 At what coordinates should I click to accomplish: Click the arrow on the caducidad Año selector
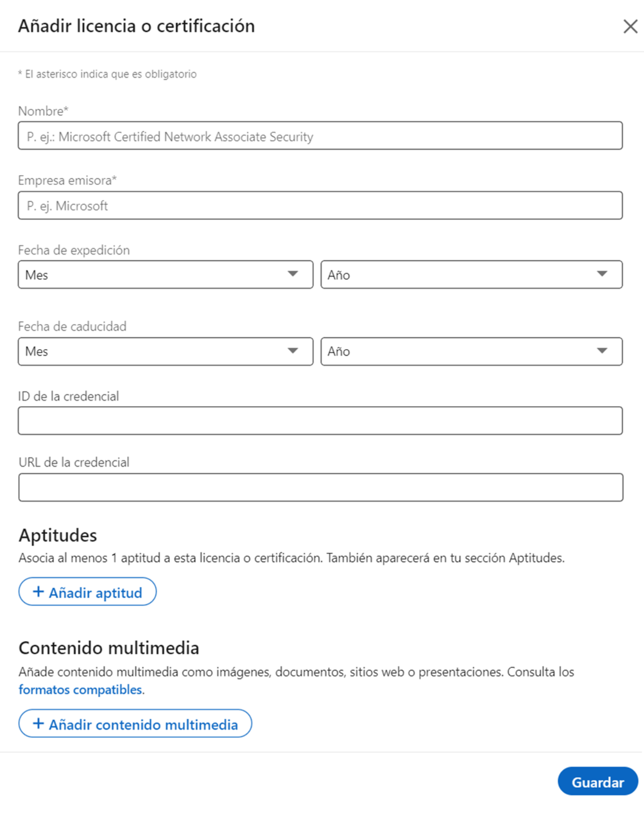[602, 351]
